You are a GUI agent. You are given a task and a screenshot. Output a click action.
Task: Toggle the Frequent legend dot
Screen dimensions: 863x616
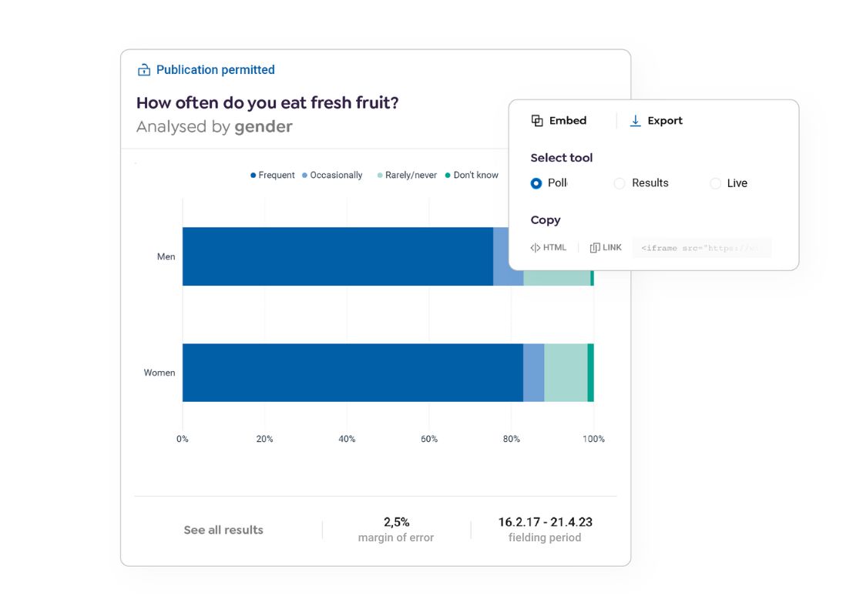(253, 176)
